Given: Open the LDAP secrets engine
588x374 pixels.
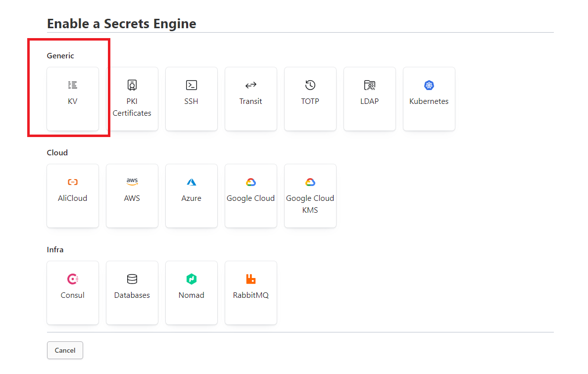Looking at the screenshot, I should (370, 98).
